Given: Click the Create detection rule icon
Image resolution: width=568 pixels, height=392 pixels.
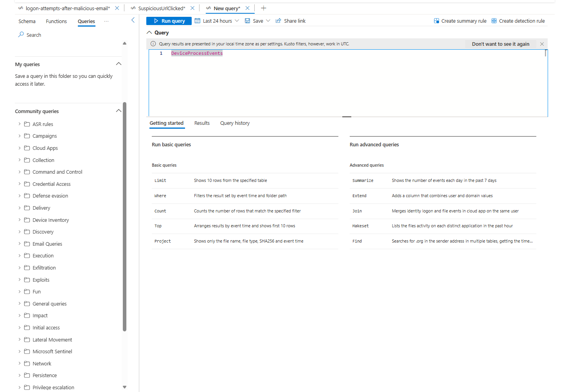Looking at the screenshot, I should [x=494, y=21].
